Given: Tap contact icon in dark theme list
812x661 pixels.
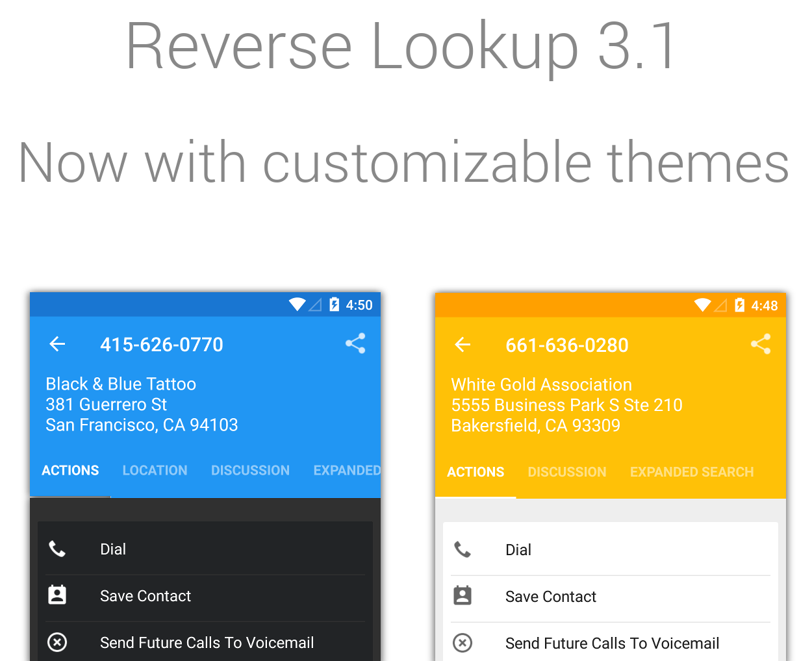Looking at the screenshot, I should [57, 595].
